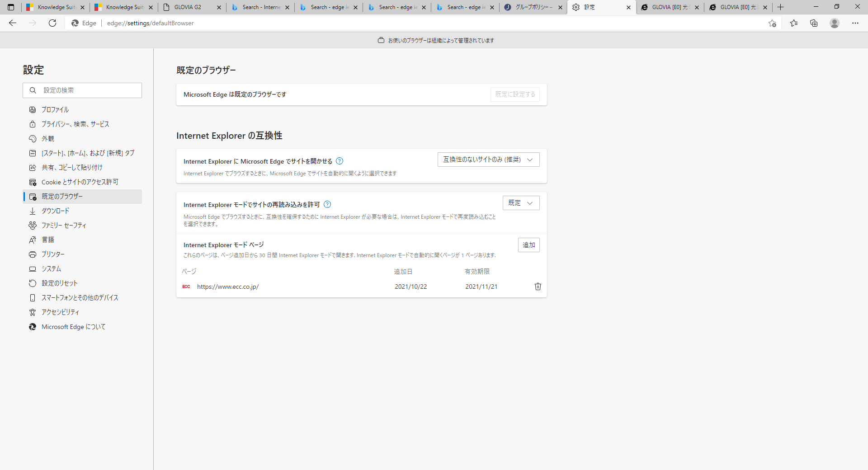Image resolution: width=868 pixels, height=470 pixels.
Task: Click the 2021/10/22 added date
Action: [x=410, y=287]
